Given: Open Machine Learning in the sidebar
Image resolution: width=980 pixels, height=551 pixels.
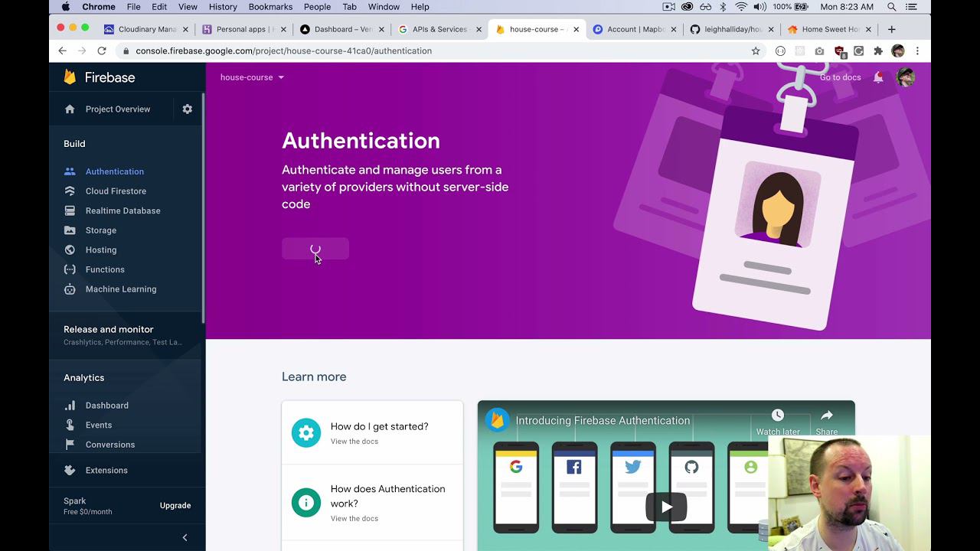Looking at the screenshot, I should point(121,289).
